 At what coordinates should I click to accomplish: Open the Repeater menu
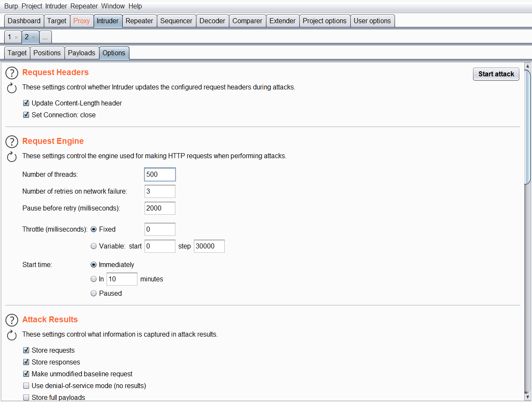(84, 6)
